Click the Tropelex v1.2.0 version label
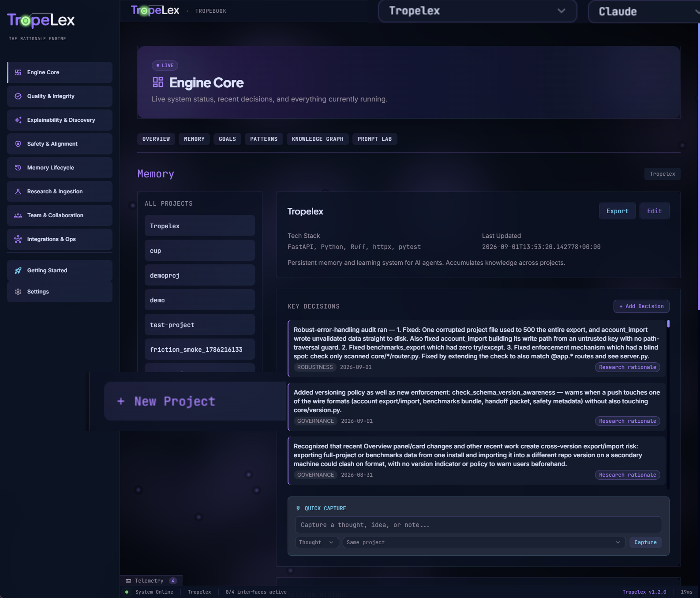 pos(644,592)
